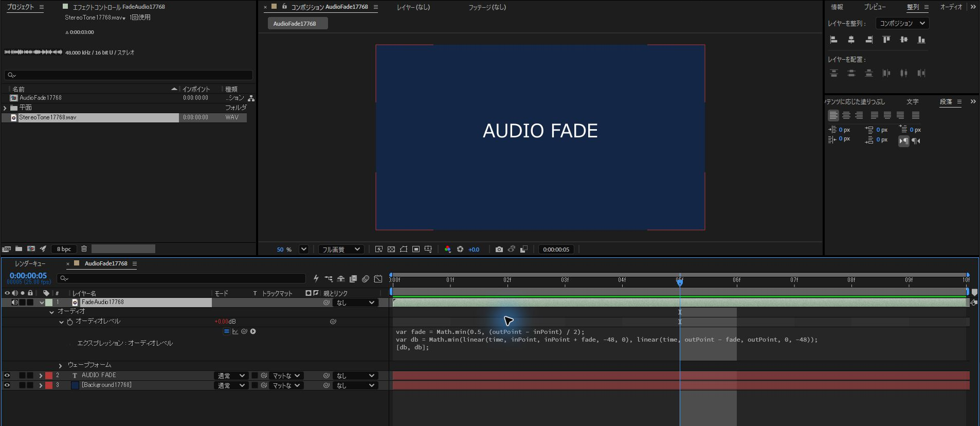The height and width of the screenshot is (426, 980).
Task: Hide Background17768 layer
Action: (7, 385)
